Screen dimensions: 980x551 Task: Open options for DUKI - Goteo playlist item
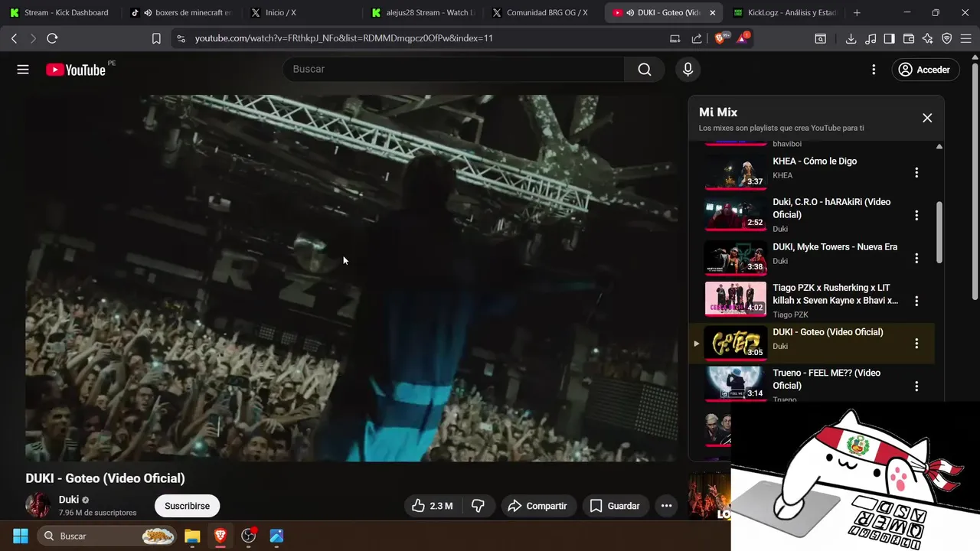point(916,344)
